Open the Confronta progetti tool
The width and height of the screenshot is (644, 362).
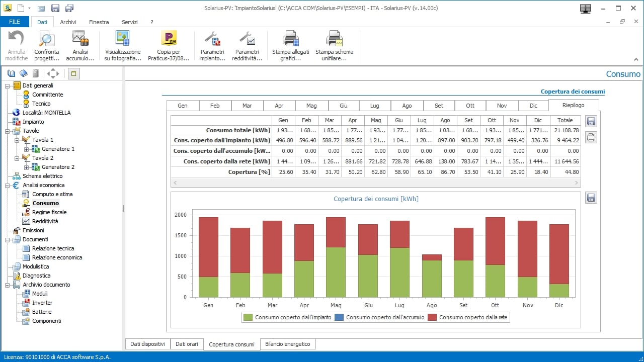[x=46, y=44]
